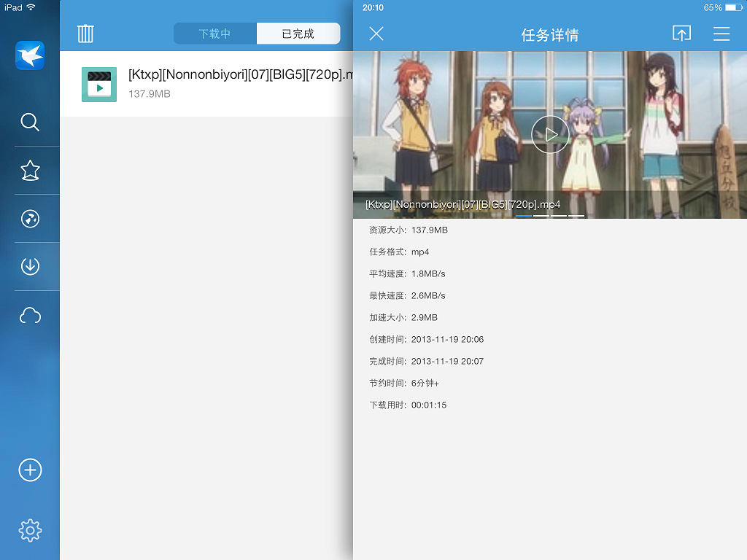Click the 资源大小 137.9MB row
The image size is (747, 560).
coord(409,230)
